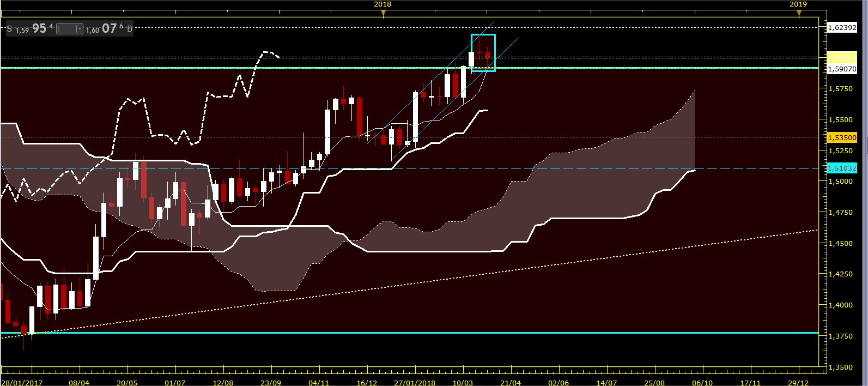Click the 25/08 date axis label
Viewport: 868px width, 386px height.
[654, 382]
